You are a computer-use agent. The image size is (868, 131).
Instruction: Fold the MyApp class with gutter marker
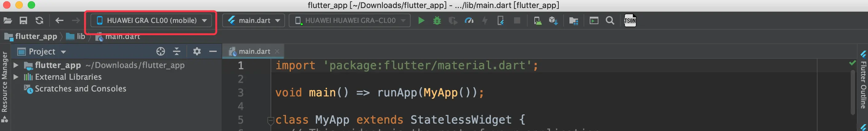[x=271, y=120]
